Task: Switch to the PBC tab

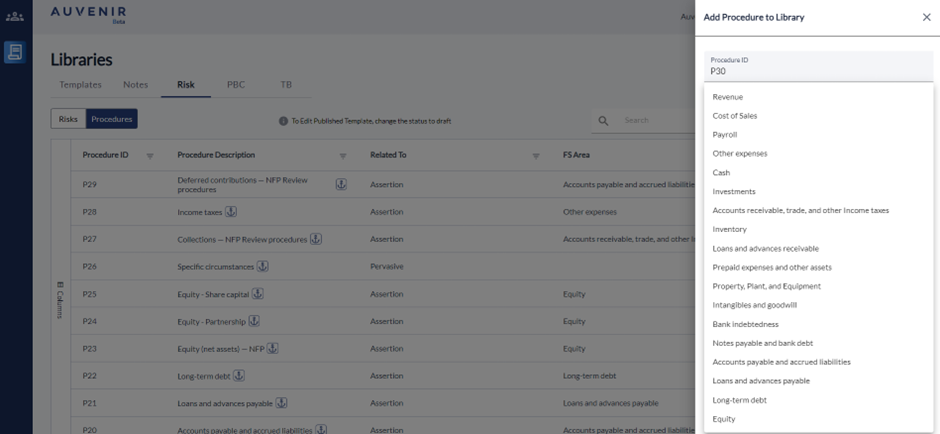Action: coord(236,85)
